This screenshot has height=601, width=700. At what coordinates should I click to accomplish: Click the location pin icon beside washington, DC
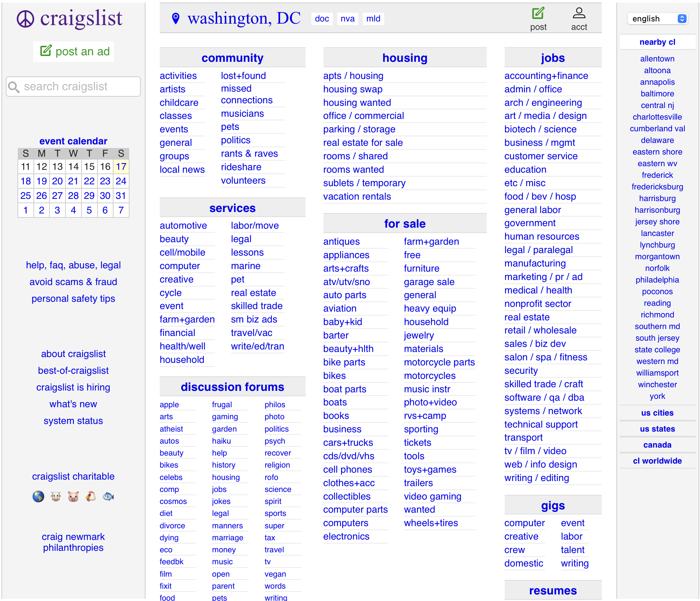(176, 19)
